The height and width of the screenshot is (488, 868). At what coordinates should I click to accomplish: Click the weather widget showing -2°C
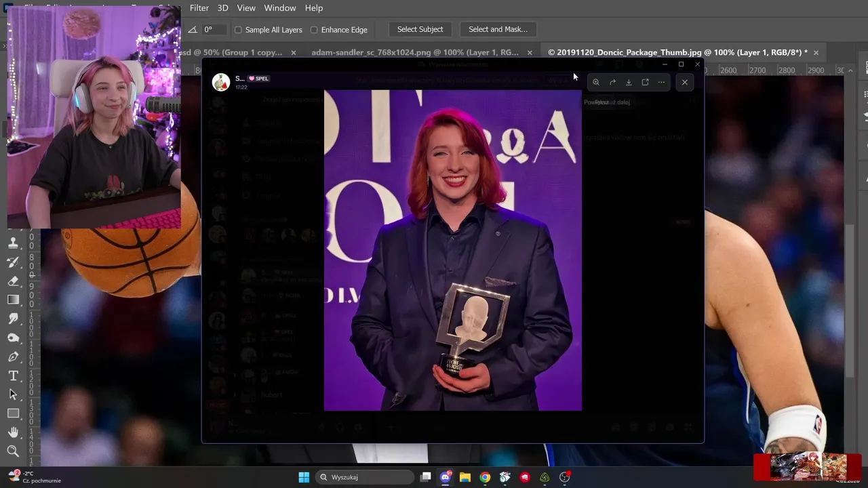coord(34,477)
